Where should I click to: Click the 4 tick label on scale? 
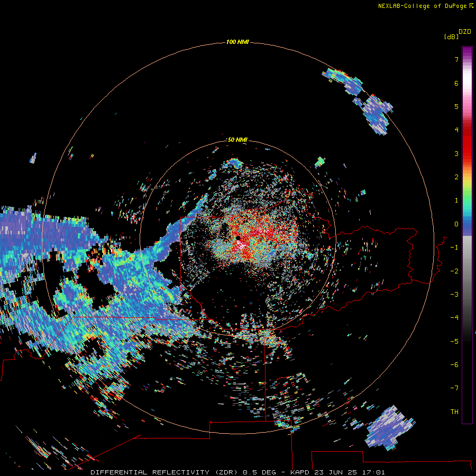pyautogui.click(x=456, y=130)
